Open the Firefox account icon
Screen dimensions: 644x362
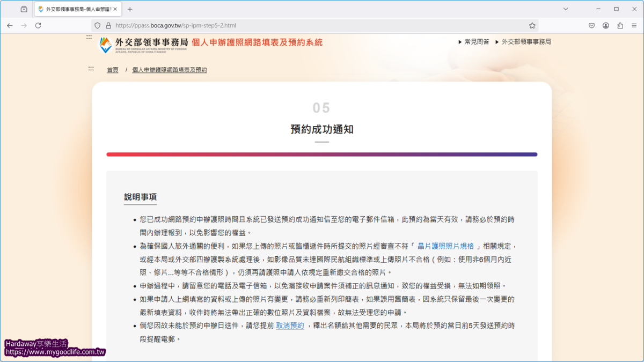[606, 25]
